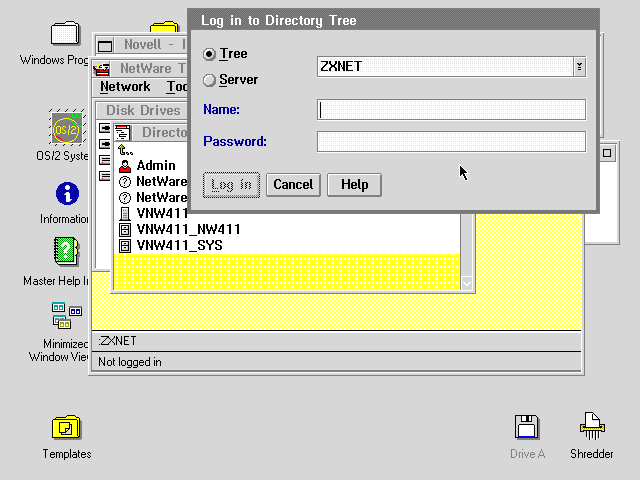640x480 pixels.
Task: Click the second NetWare question-mark icon
Action: (x=125, y=198)
